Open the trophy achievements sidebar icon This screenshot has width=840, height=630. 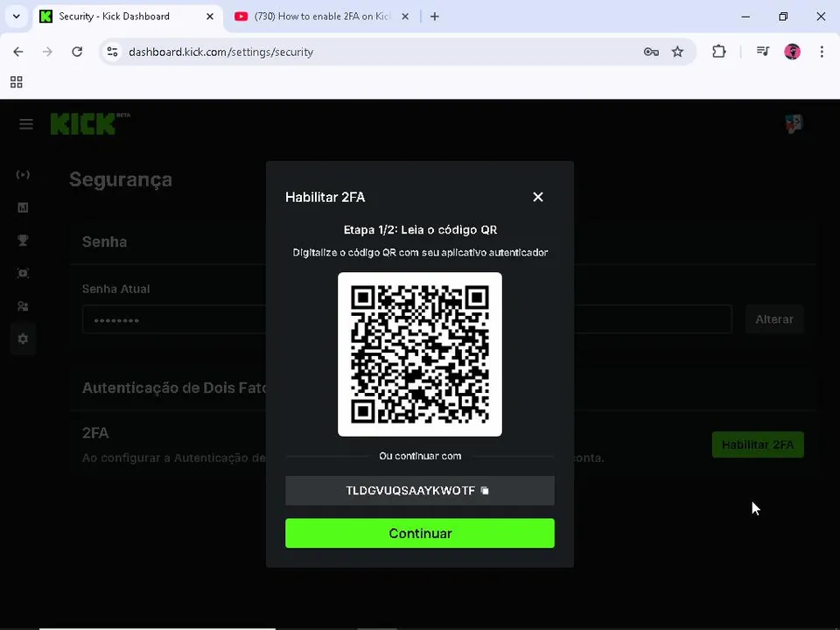(x=23, y=241)
